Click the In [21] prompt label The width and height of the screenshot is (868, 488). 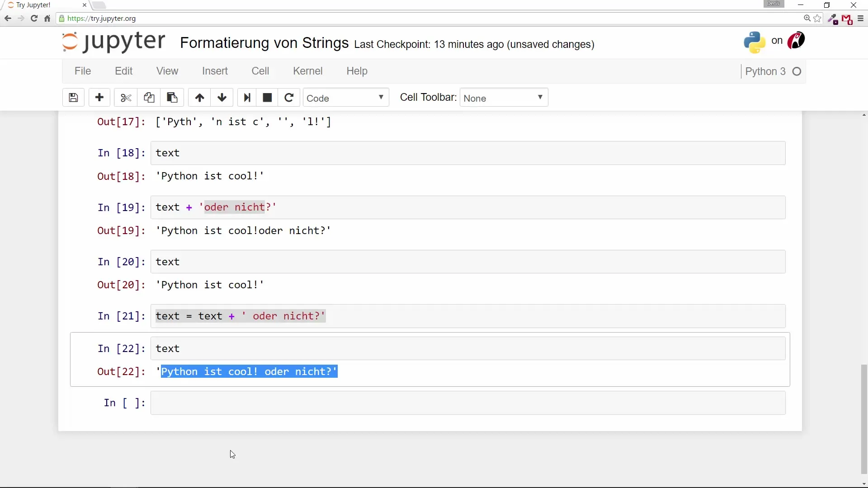121,316
